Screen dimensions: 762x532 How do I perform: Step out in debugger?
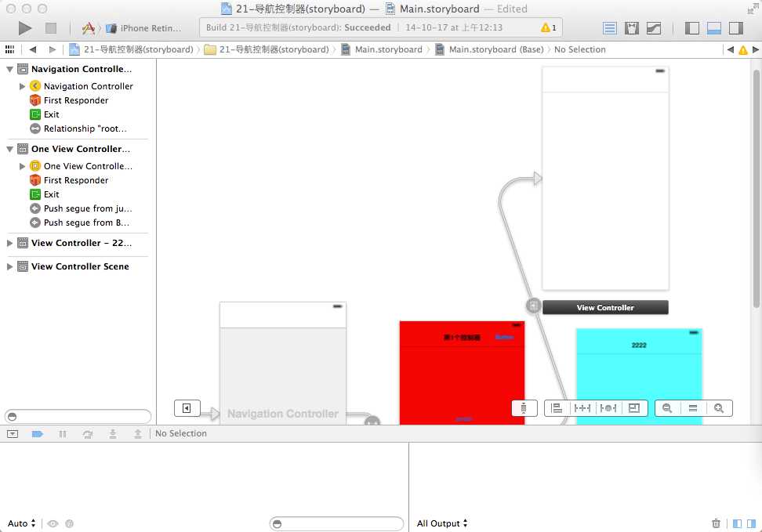coord(138,434)
